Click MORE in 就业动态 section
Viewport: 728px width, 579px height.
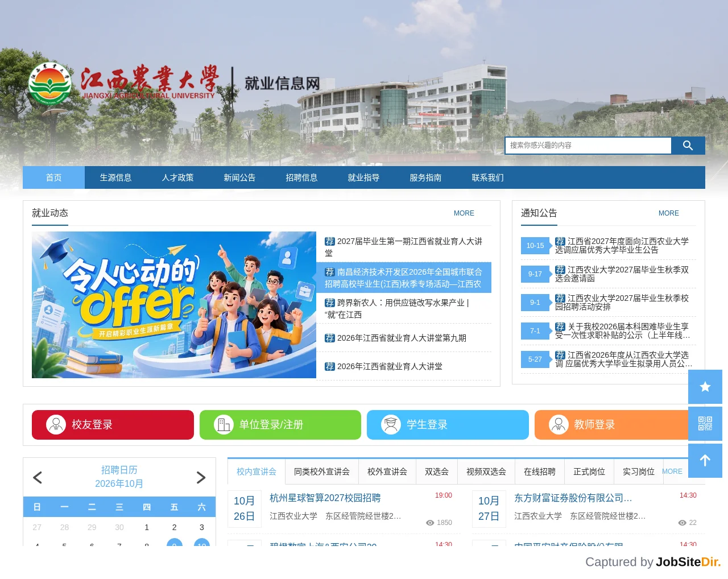click(x=464, y=213)
